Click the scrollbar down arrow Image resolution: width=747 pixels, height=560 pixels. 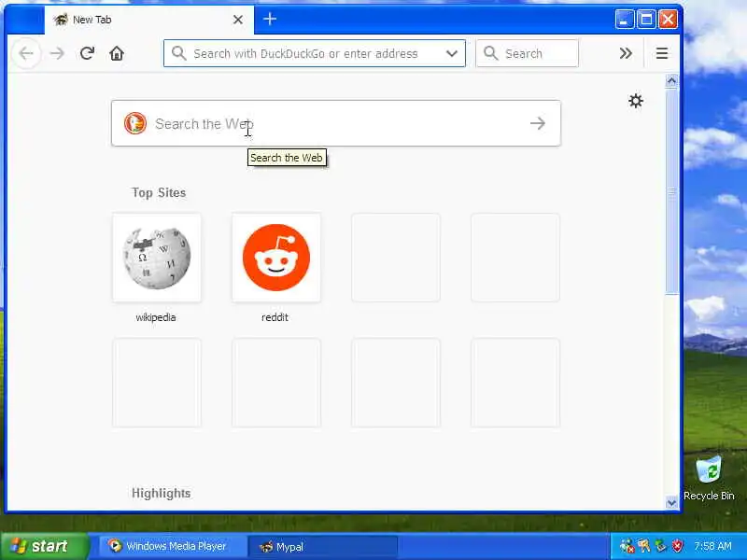[x=671, y=502]
